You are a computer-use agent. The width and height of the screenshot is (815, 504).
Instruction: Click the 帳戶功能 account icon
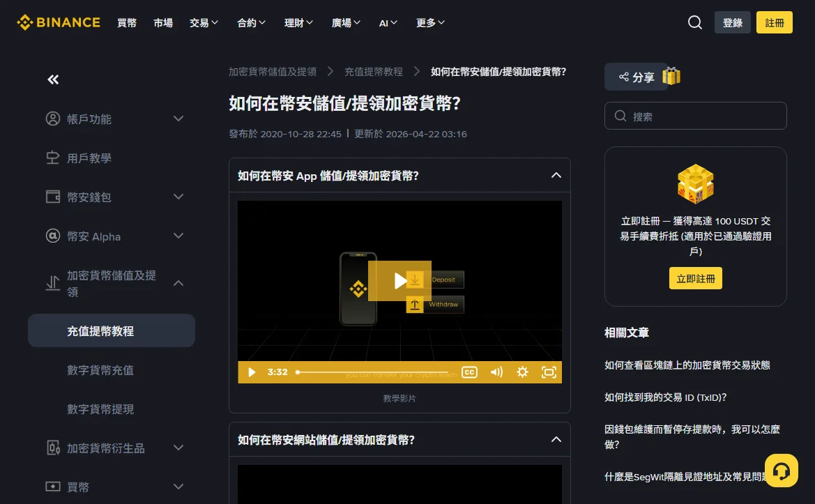coord(53,119)
